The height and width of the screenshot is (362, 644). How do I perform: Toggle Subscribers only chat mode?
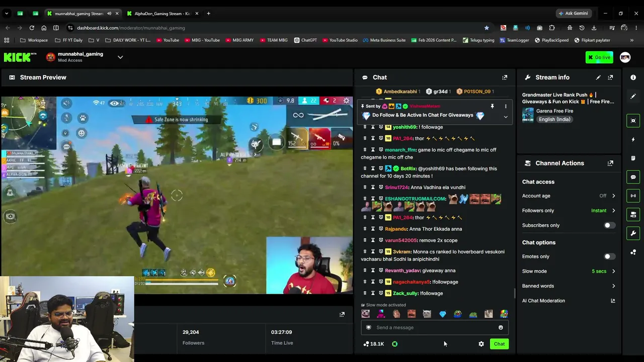pos(609,225)
